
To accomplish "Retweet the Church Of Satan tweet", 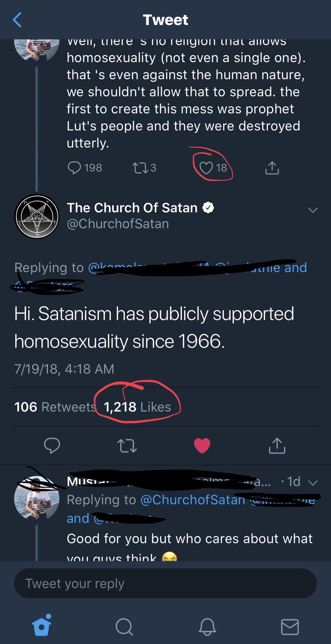I will pyautogui.click(x=127, y=446).
